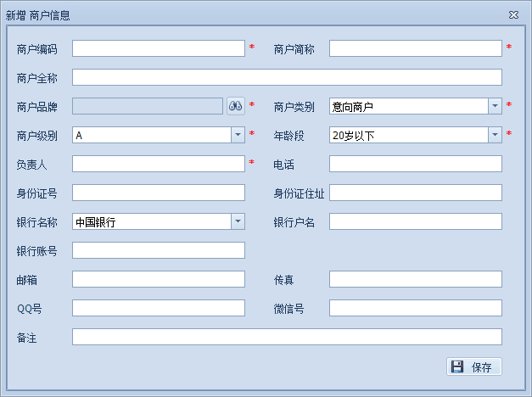
Task: Expand the 年龄段 dropdown
Action: point(495,135)
